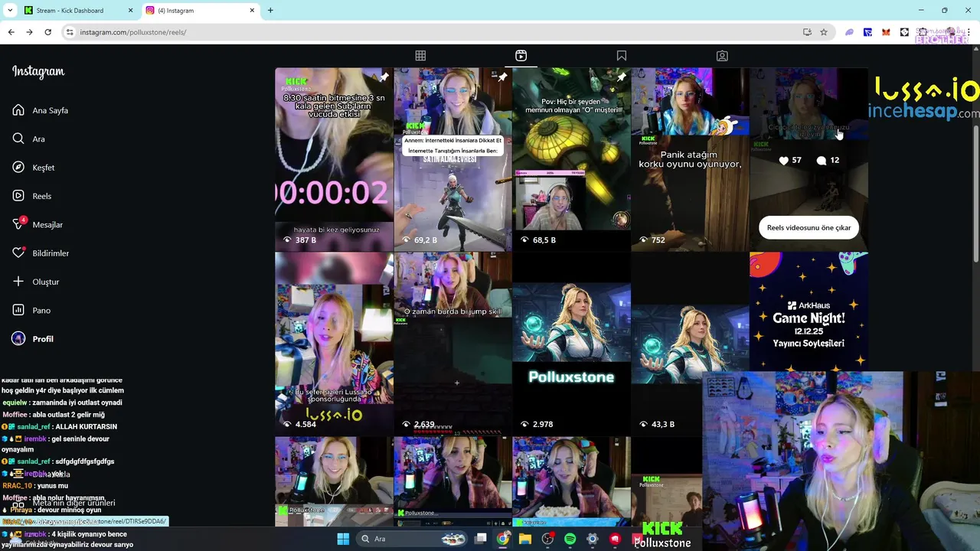The width and height of the screenshot is (980, 551).
Task: Go back in browser
Action: (11, 32)
